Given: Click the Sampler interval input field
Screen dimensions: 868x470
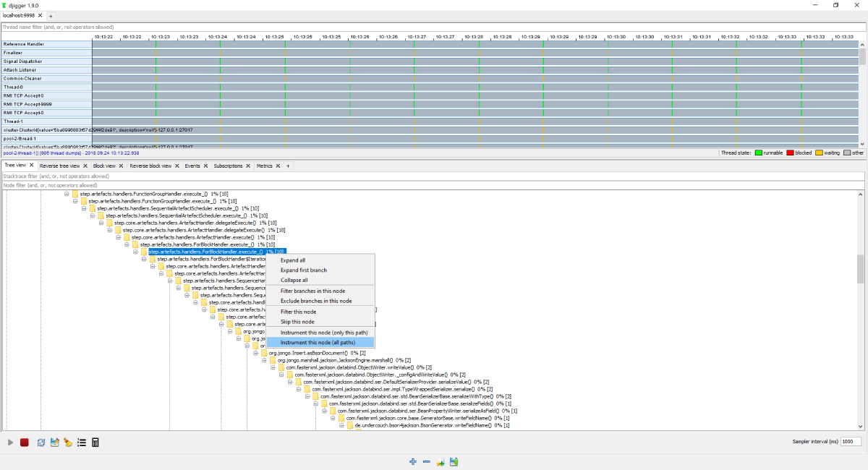Looking at the screenshot, I should (x=851, y=442).
